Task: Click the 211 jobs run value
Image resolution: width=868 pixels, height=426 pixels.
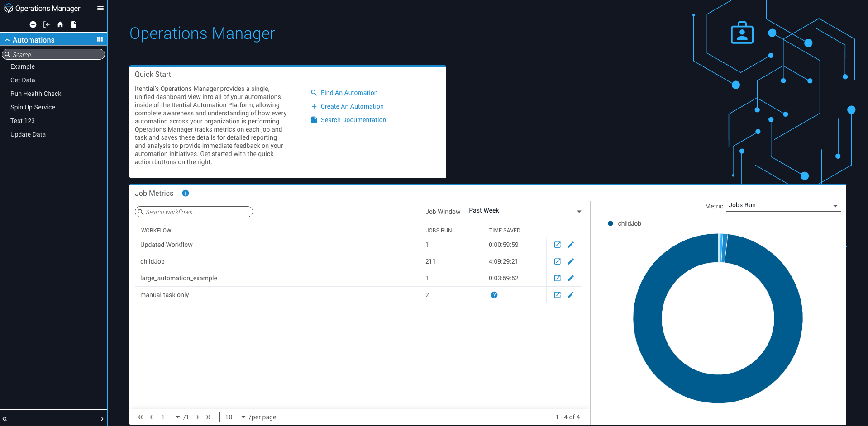Action: point(430,261)
